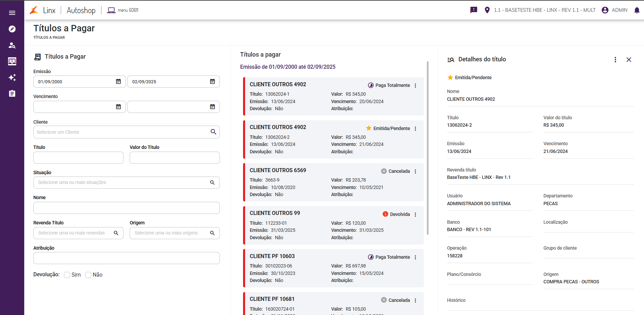Click the menu 60611 link in the header

pos(123,10)
